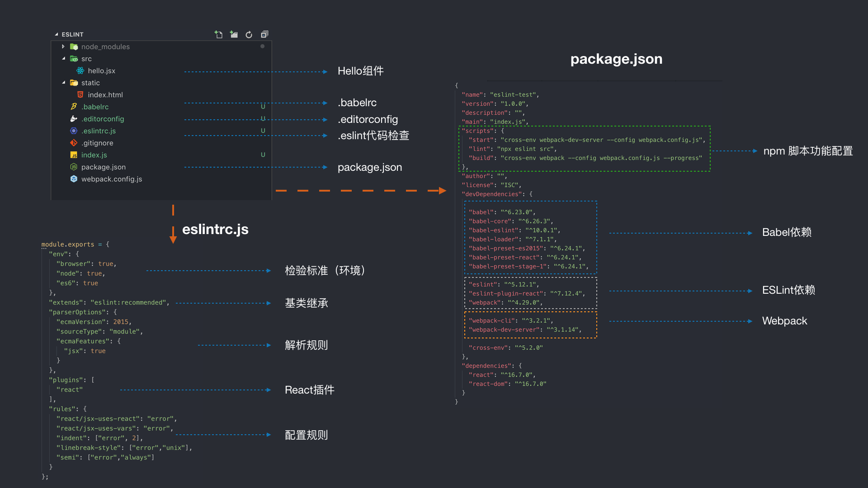Select the webpack.config.js file name
868x488 pixels.
coord(112,179)
